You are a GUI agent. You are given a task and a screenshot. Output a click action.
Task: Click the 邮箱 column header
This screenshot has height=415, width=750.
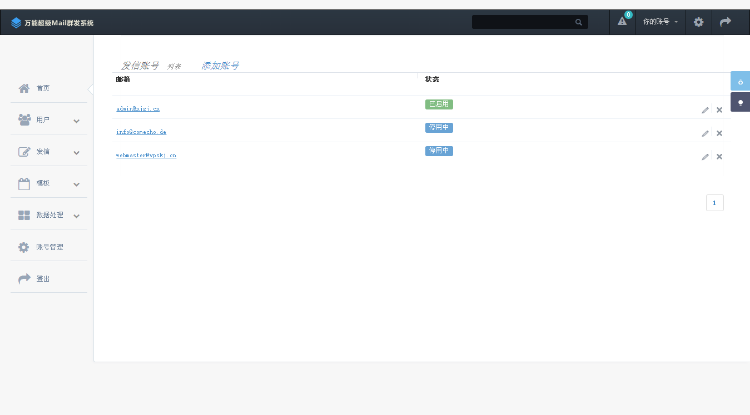pos(123,79)
